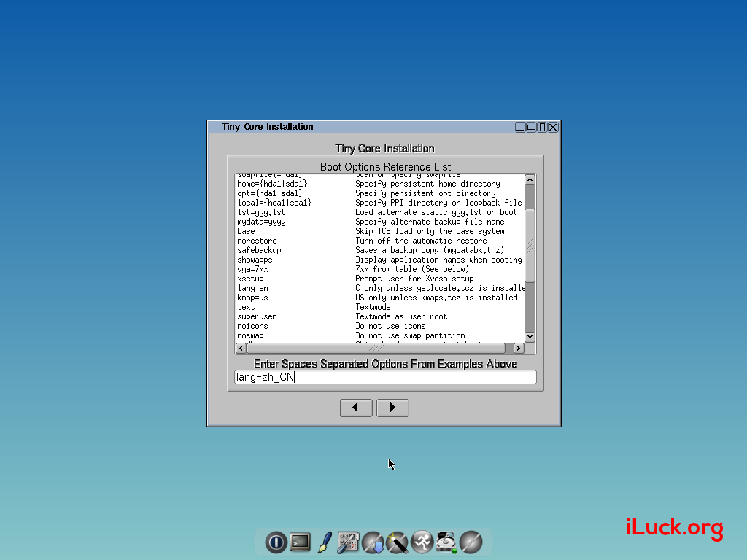Launch the Terminal from the dock
Image resolution: width=747 pixels, height=560 pixels.
coord(300,542)
